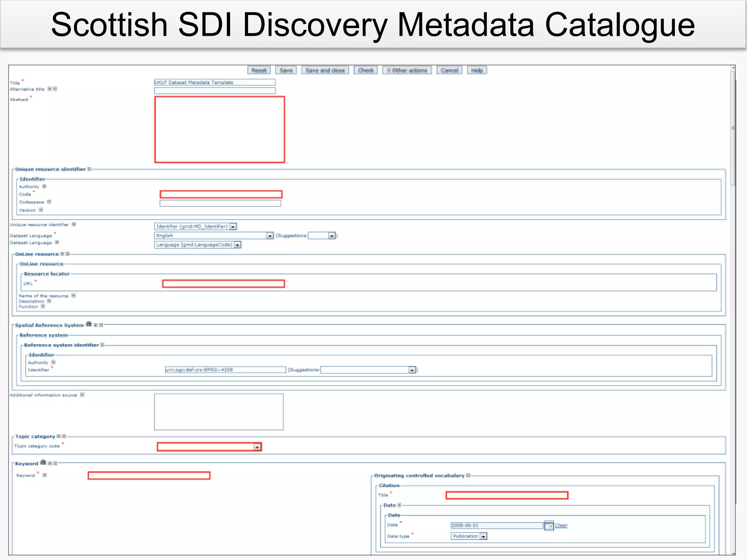
Task: Add a Version with plus icon
Action: (41, 210)
